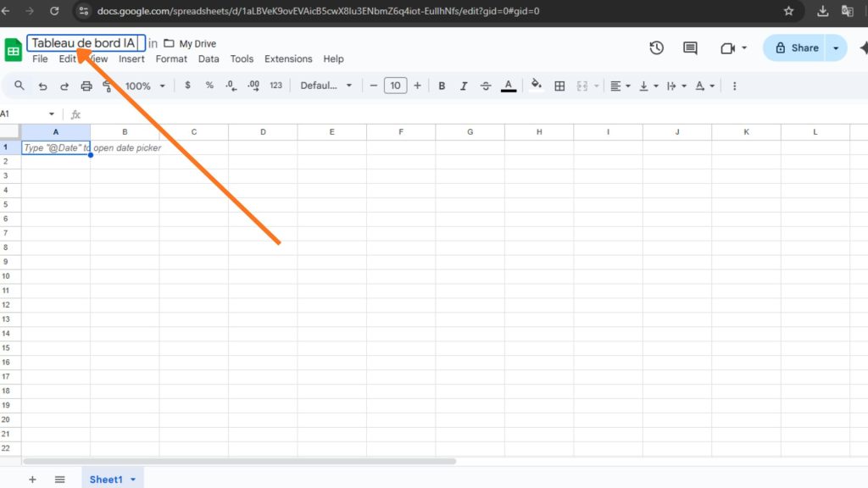Viewport: 868px width, 488px height.
Task: Open the Extensions menu
Action: [x=288, y=59]
